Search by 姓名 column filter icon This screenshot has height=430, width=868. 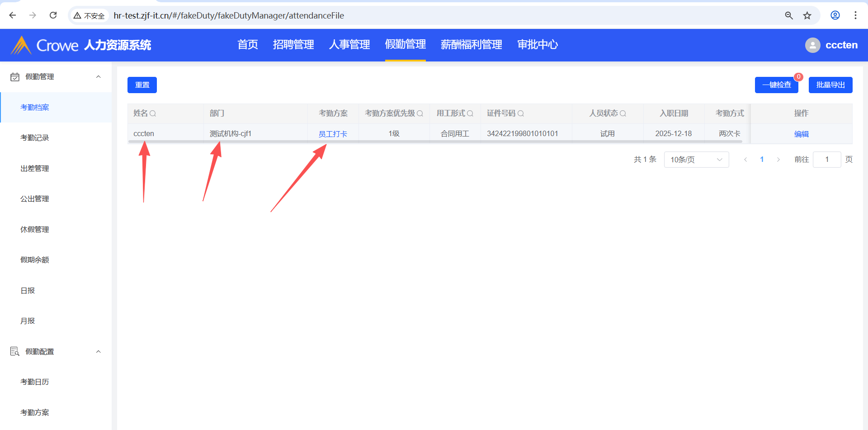pos(153,113)
